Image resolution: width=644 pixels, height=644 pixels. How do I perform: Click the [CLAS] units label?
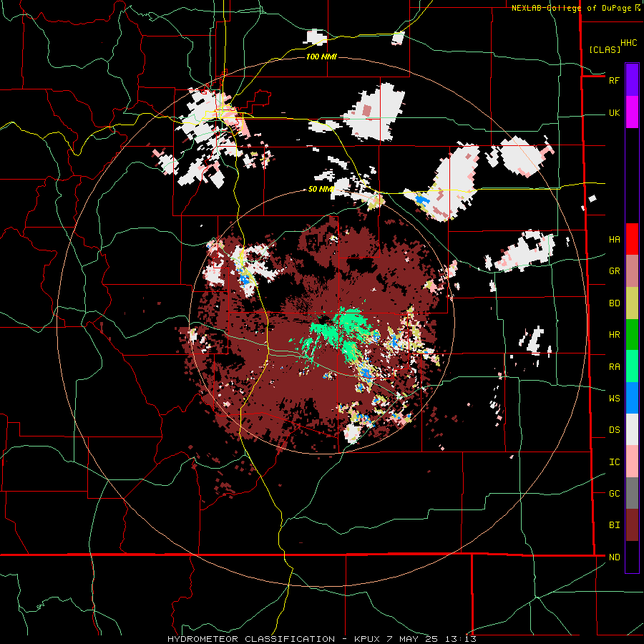[x=605, y=49]
